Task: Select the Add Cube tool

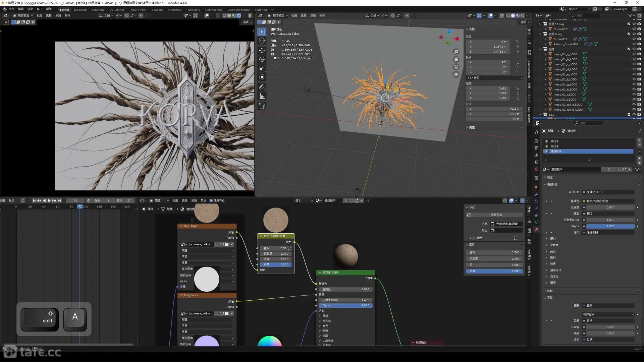Action: point(262,106)
